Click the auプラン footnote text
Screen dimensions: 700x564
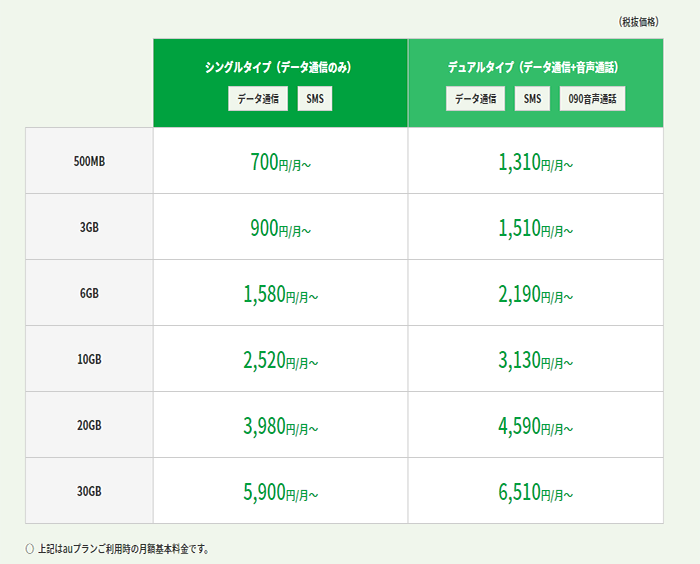pos(122,548)
